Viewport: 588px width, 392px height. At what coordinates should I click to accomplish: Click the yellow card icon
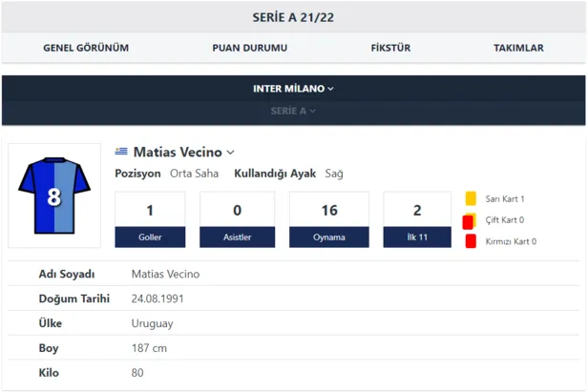coord(471,199)
